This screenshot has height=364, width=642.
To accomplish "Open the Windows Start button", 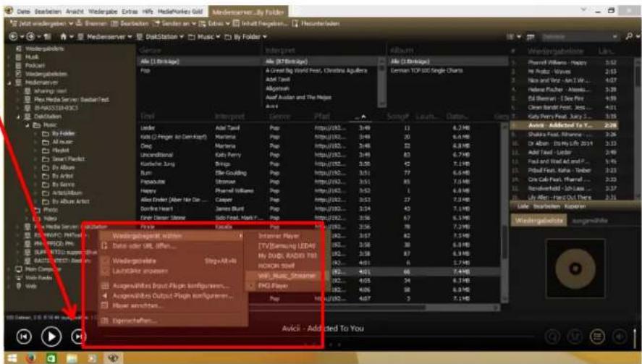I will point(12,358).
